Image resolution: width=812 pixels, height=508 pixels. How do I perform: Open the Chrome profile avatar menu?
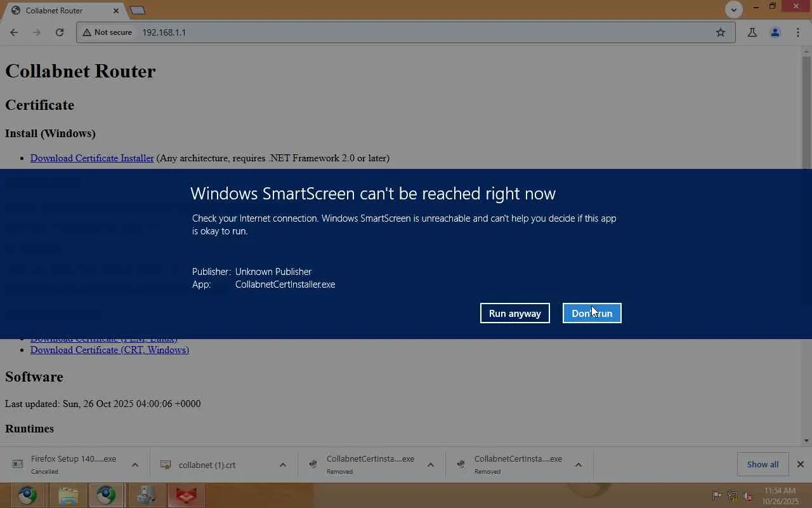tap(775, 32)
